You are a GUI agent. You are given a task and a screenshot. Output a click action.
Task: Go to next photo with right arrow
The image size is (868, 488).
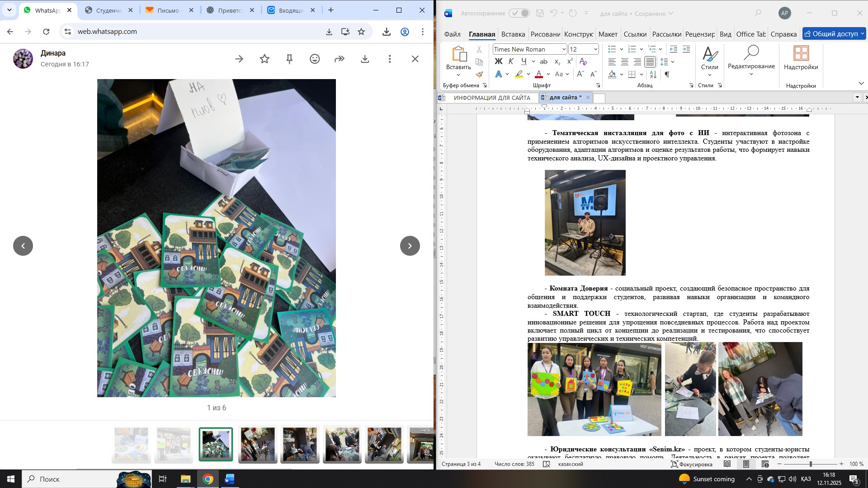coord(410,246)
